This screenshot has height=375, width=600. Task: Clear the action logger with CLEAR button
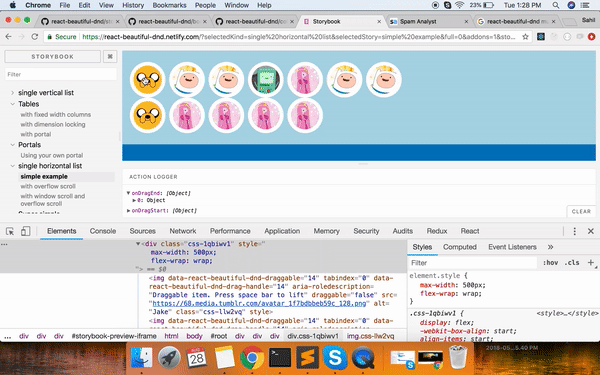click(581, 211)
